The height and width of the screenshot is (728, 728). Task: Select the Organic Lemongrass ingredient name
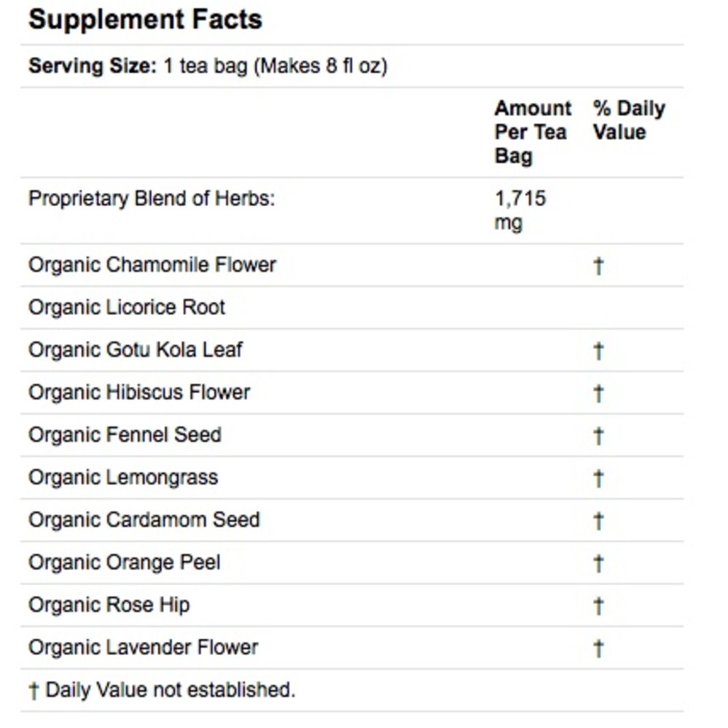(x=123, y=477)
